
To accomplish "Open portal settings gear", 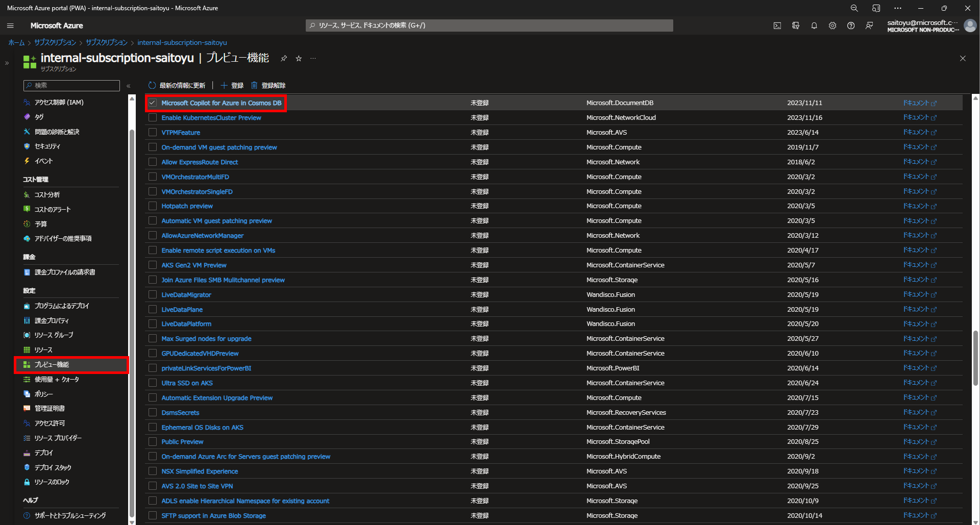I will click(x=832, y=26).
